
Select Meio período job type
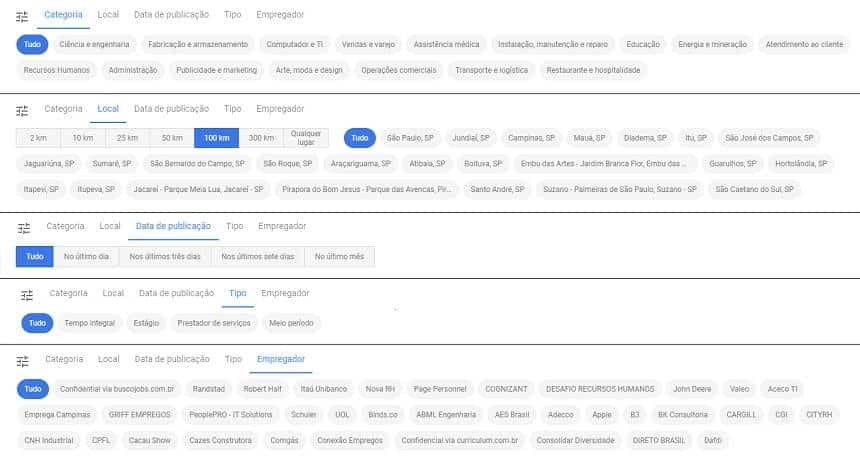[291, 323]
